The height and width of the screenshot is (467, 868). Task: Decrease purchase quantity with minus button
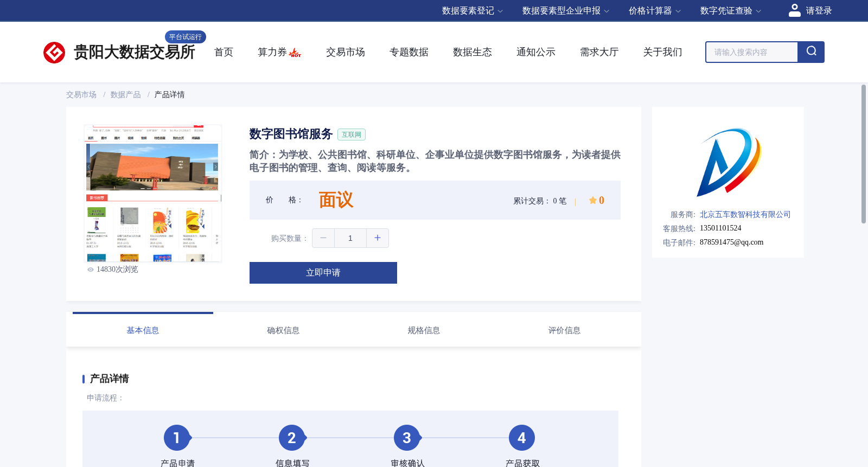pos(323,238)
